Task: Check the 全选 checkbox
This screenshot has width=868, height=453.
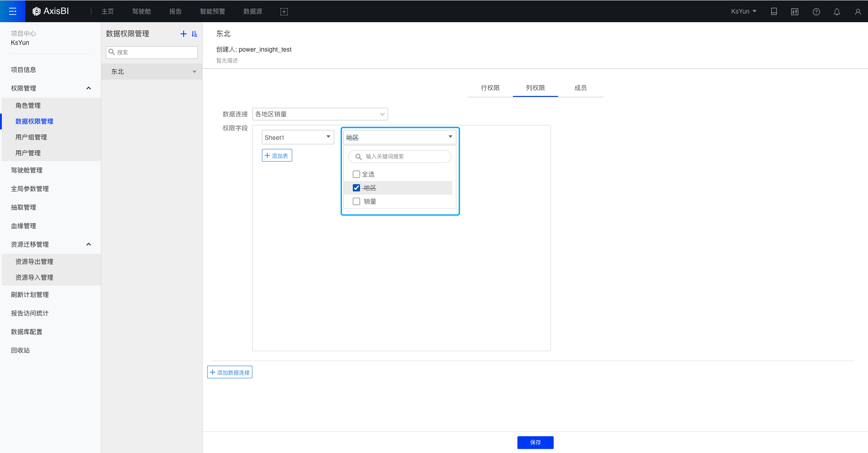Action: tap(356, 174)
